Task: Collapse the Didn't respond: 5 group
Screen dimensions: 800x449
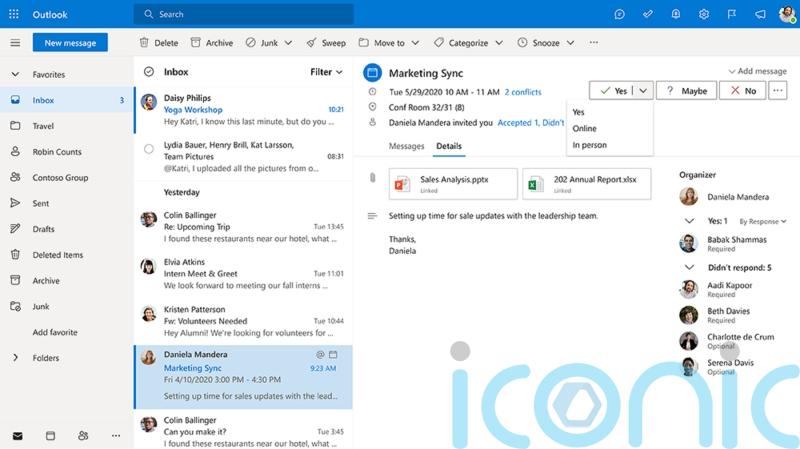Action: [689, 267]
